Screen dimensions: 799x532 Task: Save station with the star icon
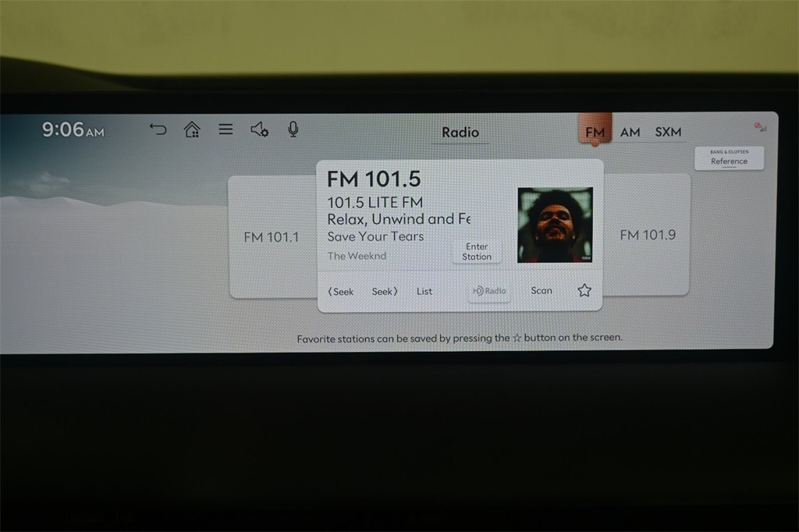pyautogui.click(x=584, y=290)
